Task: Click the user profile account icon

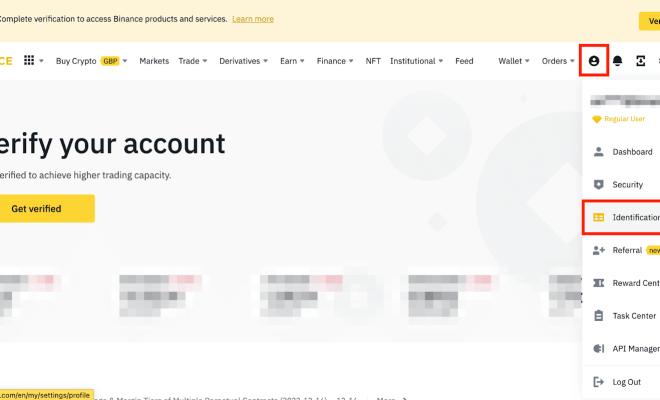Action: [593, 61]
